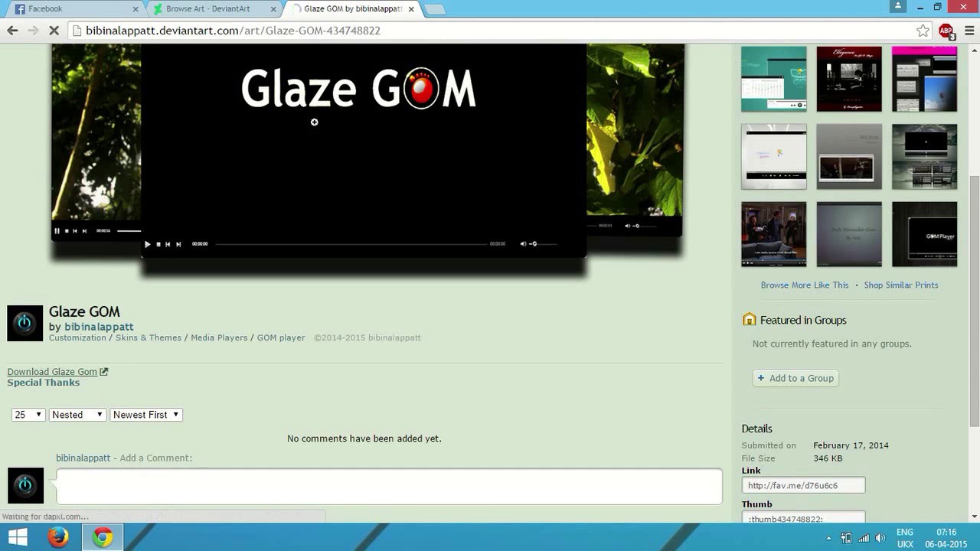Open the Adblock Plus extension icon
The height and width of the screenshot is (551, 980).
point(946,31)
